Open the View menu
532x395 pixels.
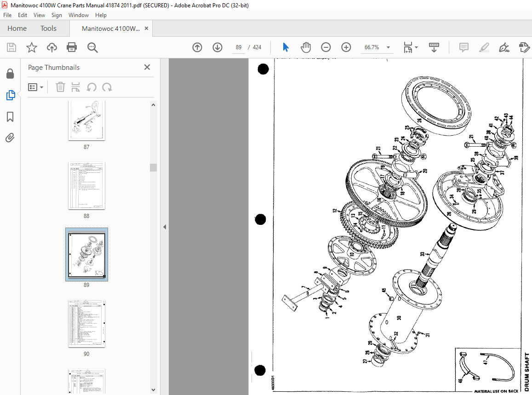coord(39,15)
